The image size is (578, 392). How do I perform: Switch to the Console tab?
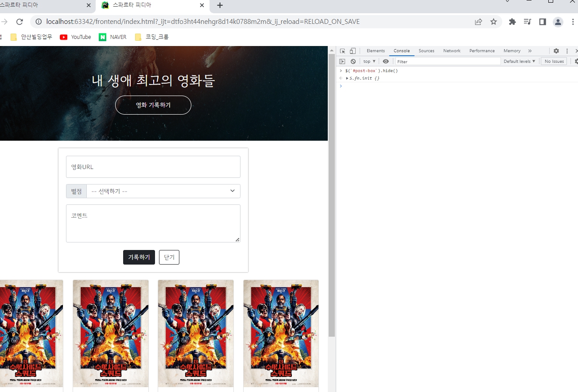click(x=402, y=51)
